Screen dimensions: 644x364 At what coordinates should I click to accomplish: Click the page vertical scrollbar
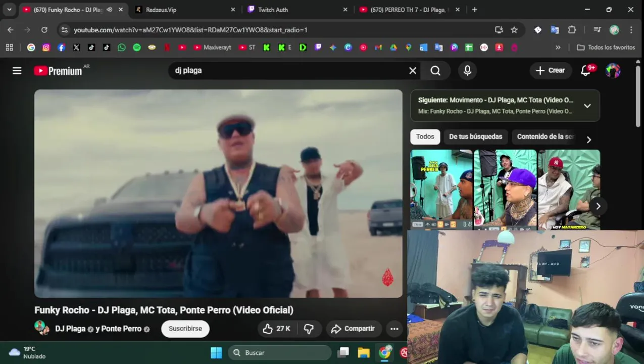pyautogui.click(x=638, y=96)
